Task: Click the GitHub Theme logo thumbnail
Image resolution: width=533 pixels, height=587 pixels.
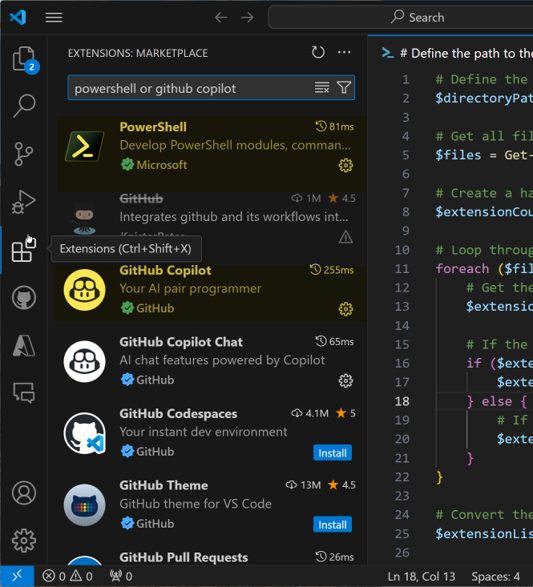Action: tap(85, 505)
